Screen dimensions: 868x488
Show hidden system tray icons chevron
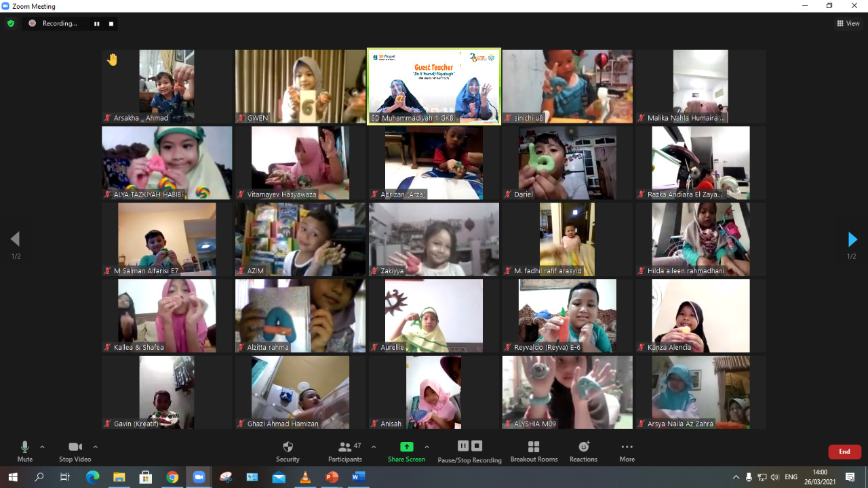coord(736,477)
